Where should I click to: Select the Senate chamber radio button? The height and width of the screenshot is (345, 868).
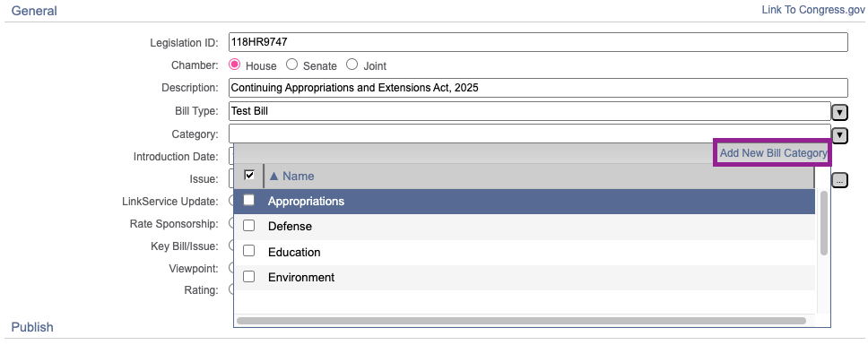pyautogui.click(x=291, y=65)
